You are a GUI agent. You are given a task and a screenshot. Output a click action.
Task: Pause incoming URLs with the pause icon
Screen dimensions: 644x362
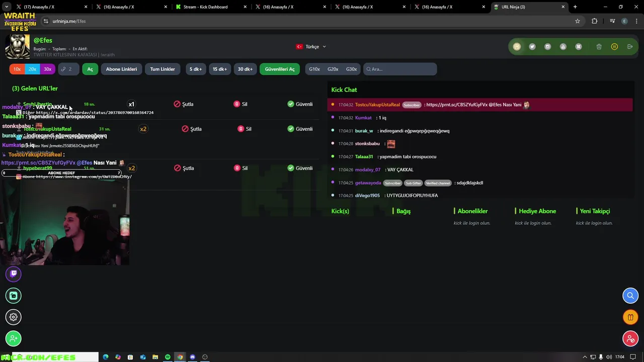pos(614,47)
